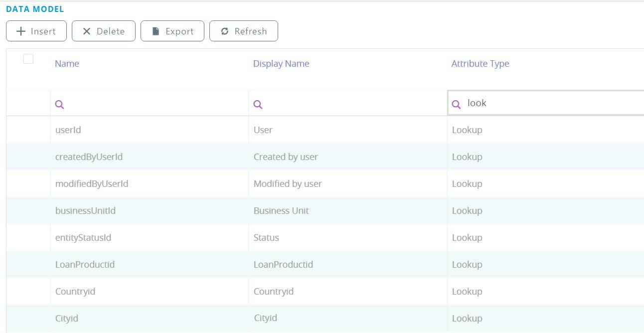
Task: Open the businessUnitId attribute row
Action: (85, 211)
